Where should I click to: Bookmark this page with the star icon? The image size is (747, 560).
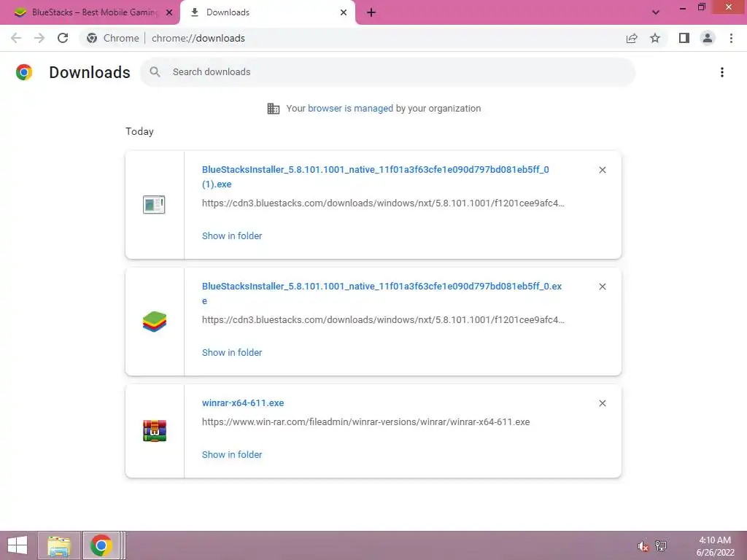tap(655, 38)
